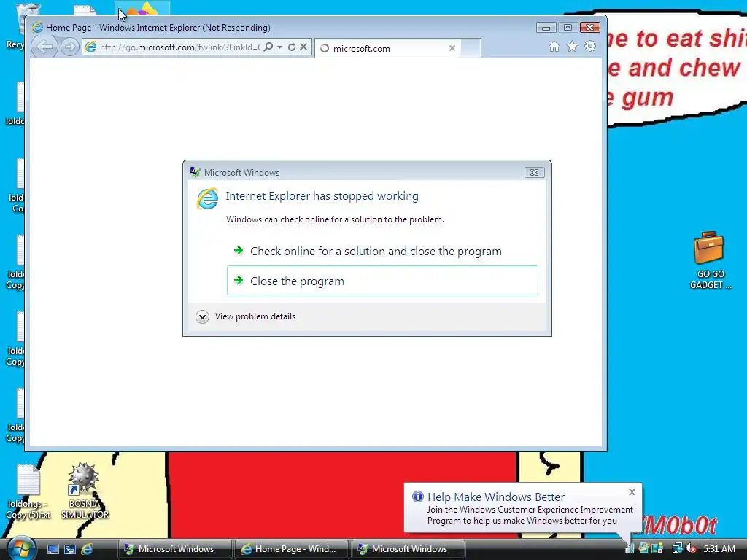This screenshot has height=560, width=747.
Task: Select loldongs - Copy (5).txt desktop file
Action: pos(28,492)
